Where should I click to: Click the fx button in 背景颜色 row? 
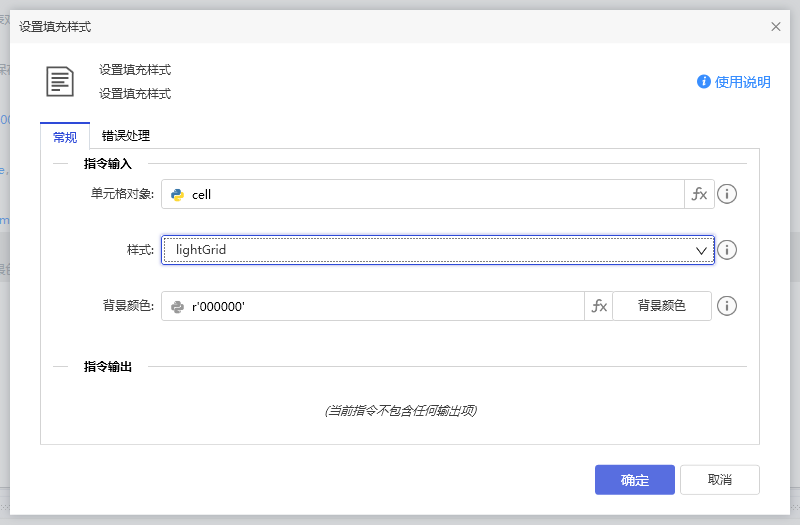[x=599, y=307]
